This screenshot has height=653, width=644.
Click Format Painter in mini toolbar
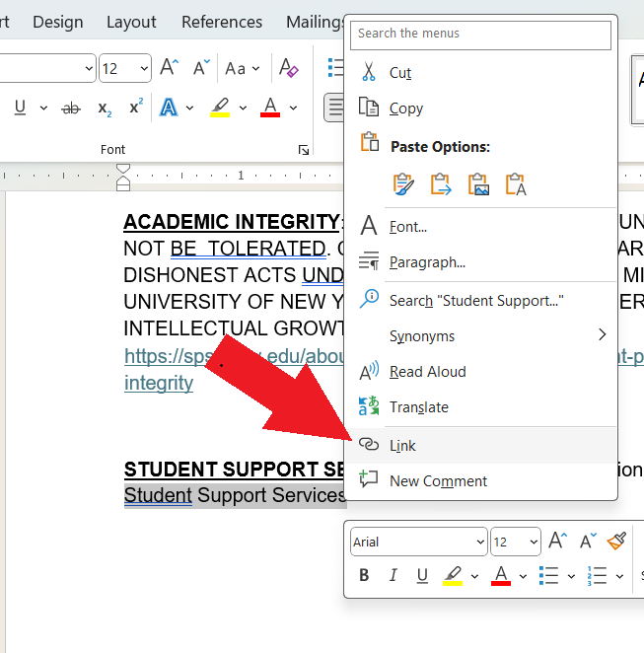point(616,541)
